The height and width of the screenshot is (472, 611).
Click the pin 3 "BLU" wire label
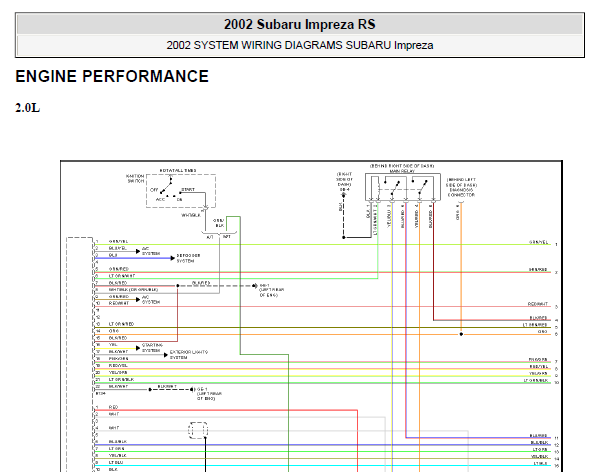coord(113,255)
